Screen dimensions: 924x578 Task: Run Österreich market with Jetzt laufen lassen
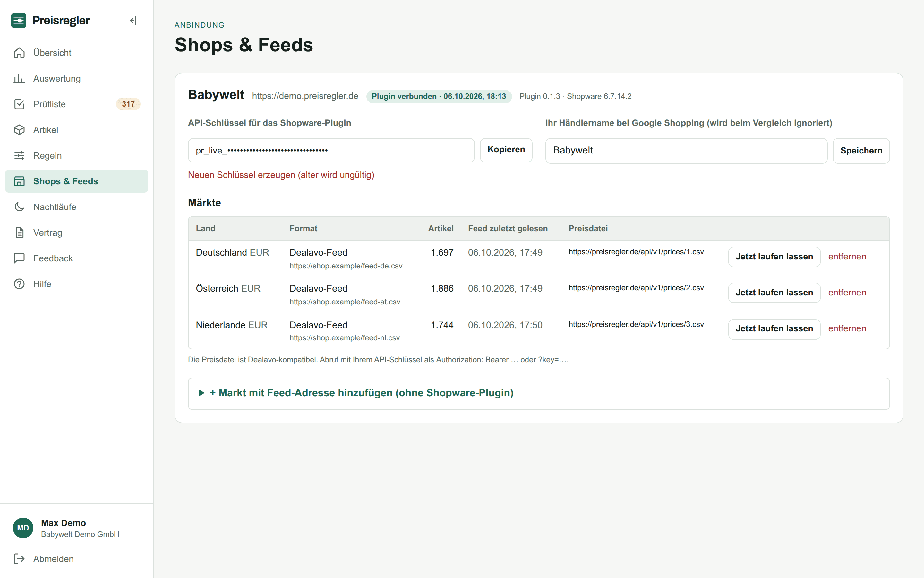point(774,293)
